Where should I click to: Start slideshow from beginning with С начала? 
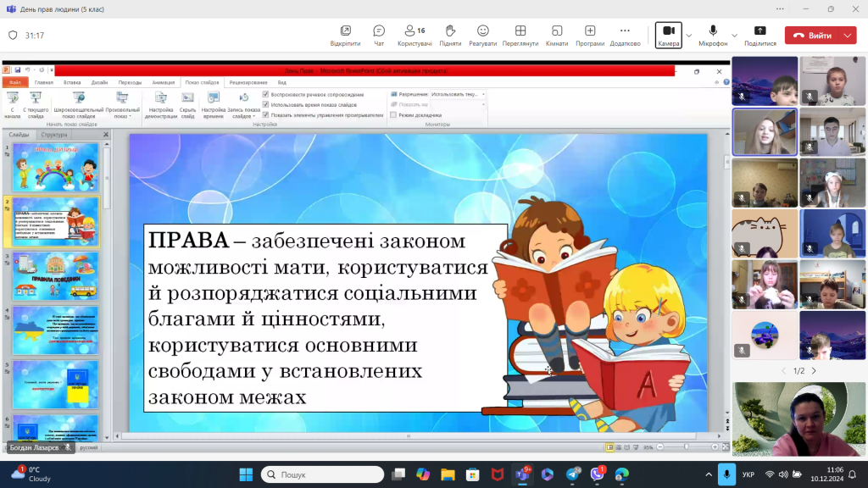coord(11,103)
